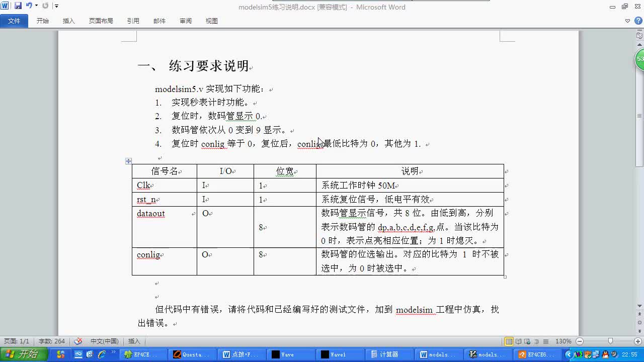Open the 文件 (File) tab
Screen dimensions: 644x362
pyautogui.click(x=14, y=21)
